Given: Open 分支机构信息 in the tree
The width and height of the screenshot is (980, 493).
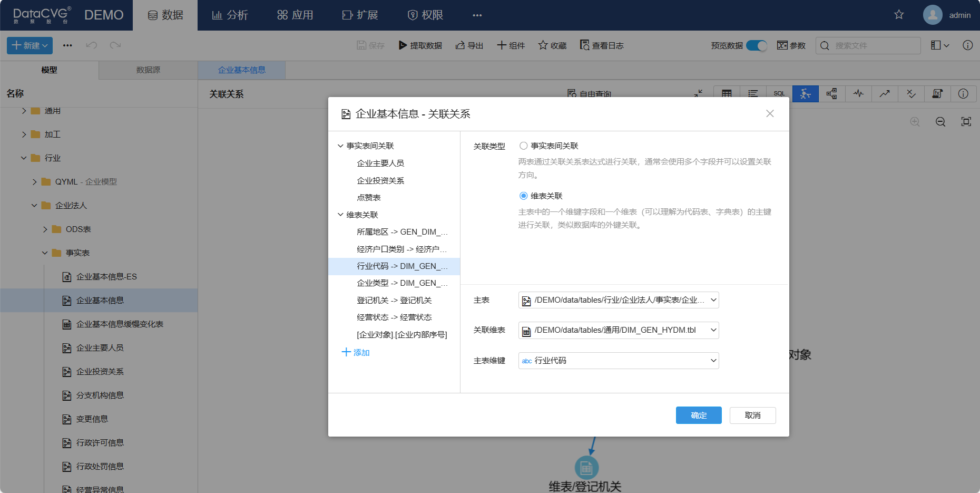Looking at the screenshot, I should pos(100,395).
